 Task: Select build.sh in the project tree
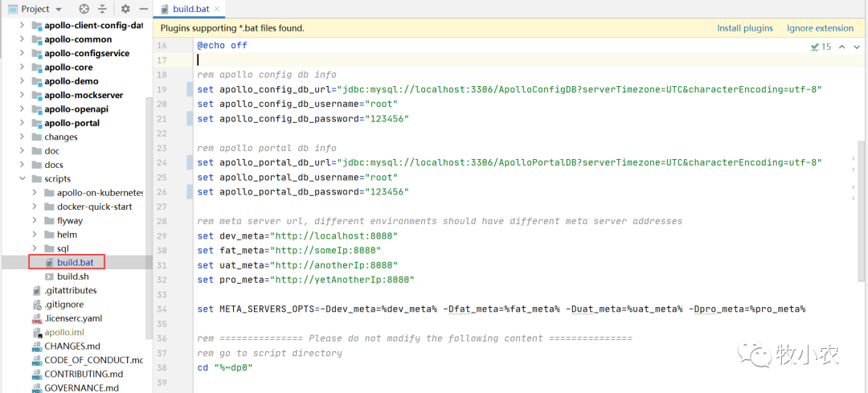(72, 276)
